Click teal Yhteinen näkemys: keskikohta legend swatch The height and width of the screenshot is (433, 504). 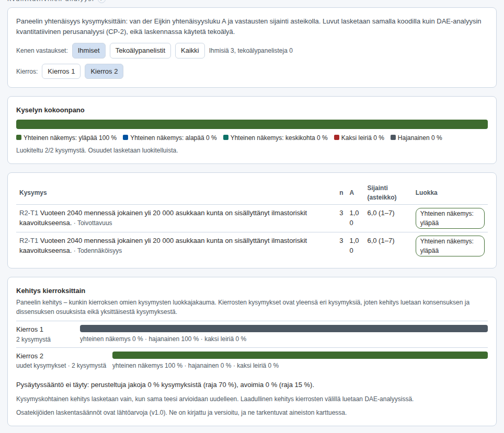(226, 137)
